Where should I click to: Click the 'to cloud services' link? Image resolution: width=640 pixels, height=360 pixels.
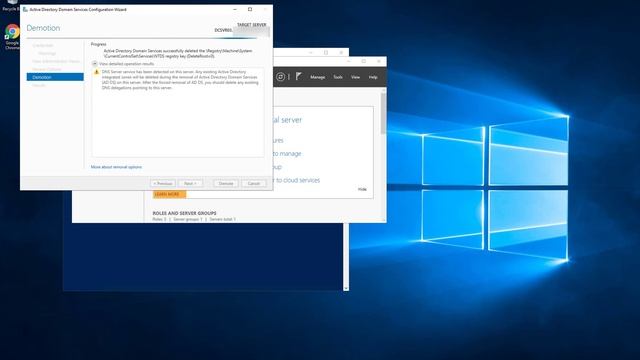(298, 180)
